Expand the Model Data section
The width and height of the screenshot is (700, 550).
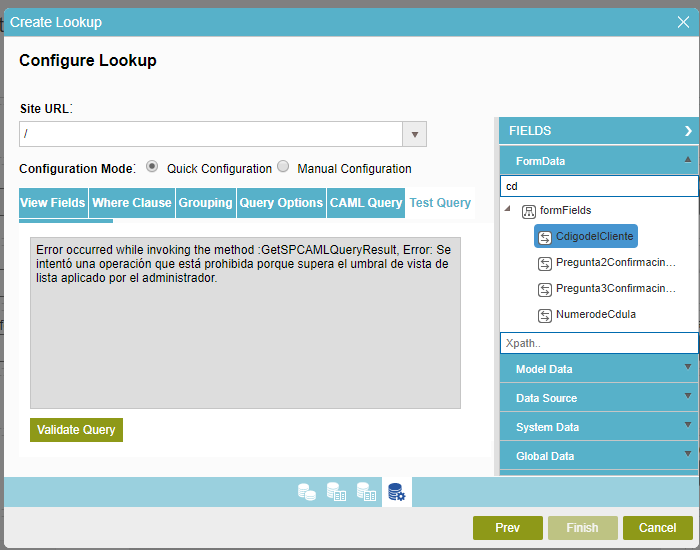tap(688, 368)
